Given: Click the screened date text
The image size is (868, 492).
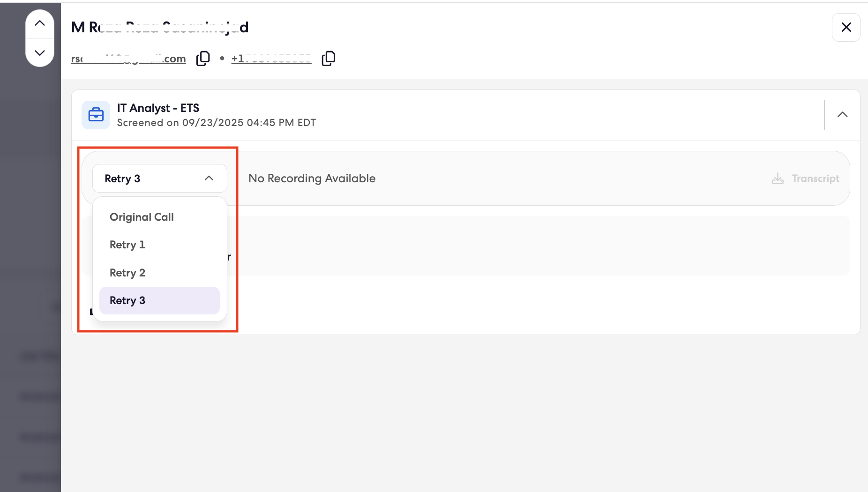Looking at the screenshot, I should coord(217,123).
